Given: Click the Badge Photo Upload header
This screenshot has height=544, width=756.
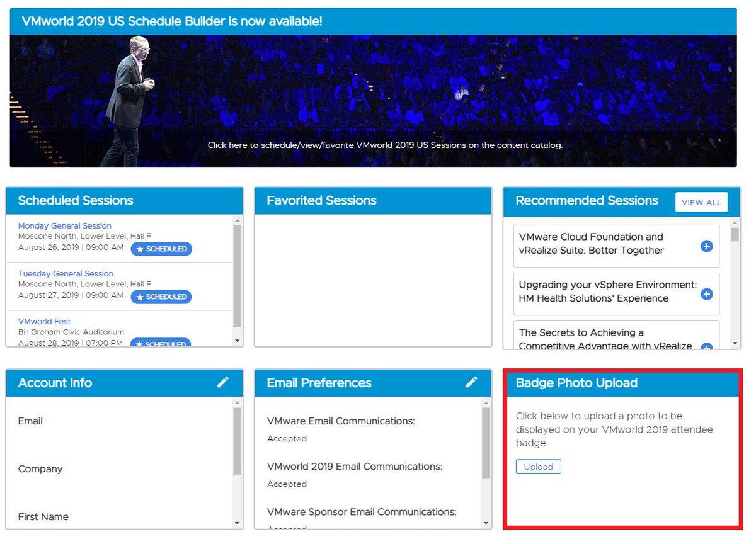Looking at the screenshot, I should (623, 383).
